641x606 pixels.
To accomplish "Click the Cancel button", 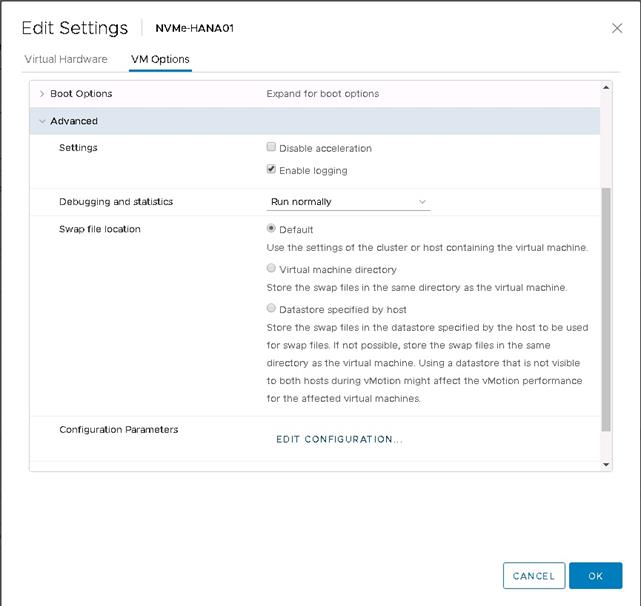I will coord(534,576).
